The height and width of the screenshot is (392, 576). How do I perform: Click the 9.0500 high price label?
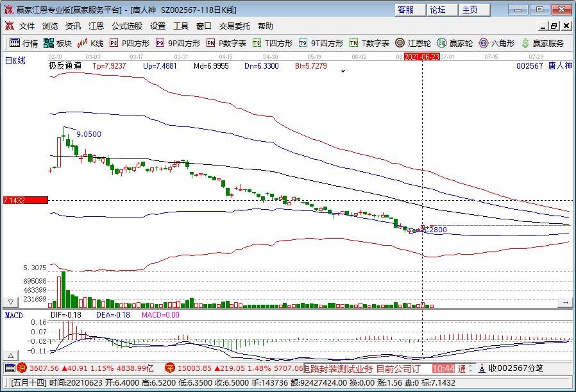[x=89, y=134]
